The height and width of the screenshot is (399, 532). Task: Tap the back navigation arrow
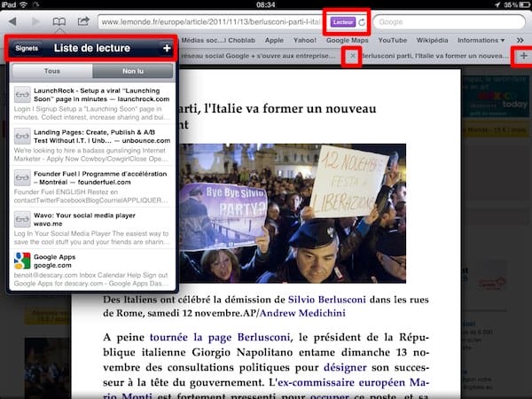pyautogui.click(x=13, y=21)
